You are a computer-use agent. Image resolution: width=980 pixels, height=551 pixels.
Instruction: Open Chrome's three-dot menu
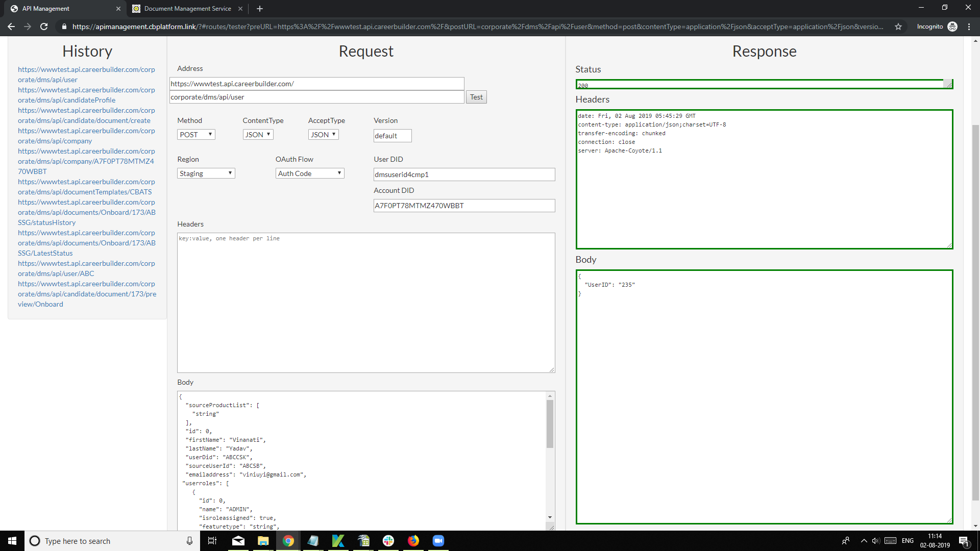[969, 27]
